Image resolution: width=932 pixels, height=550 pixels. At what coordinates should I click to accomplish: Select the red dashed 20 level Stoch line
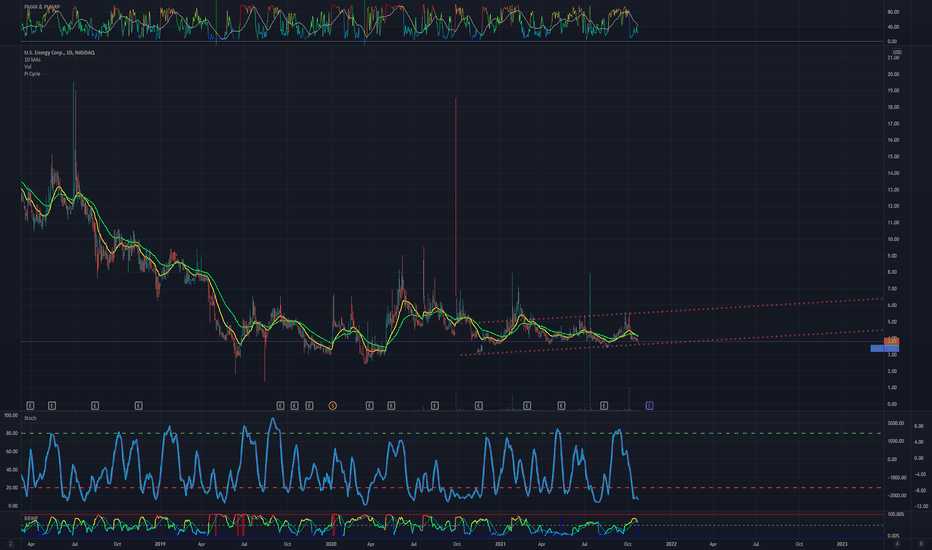tap(452, 488)
